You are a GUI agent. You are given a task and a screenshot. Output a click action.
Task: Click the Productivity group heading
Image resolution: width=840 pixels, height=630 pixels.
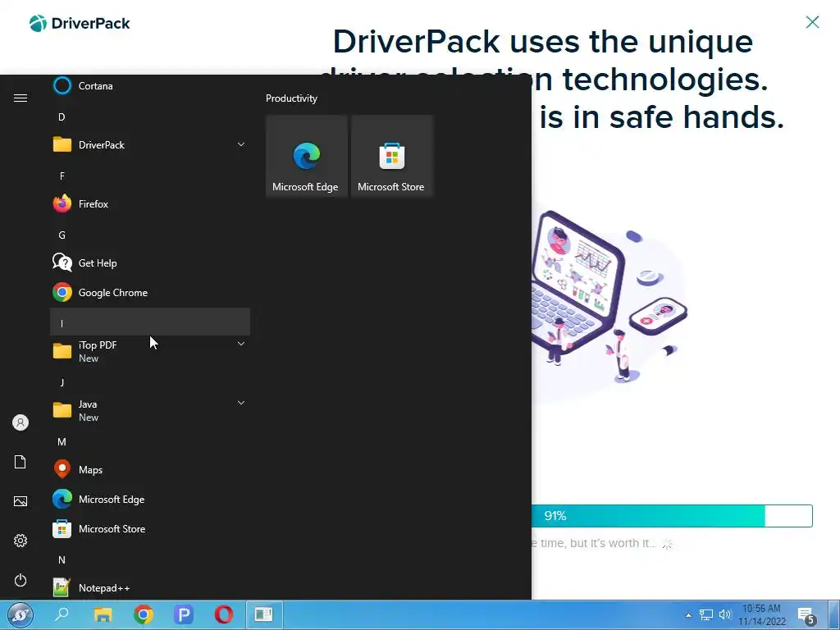[291, 98]
